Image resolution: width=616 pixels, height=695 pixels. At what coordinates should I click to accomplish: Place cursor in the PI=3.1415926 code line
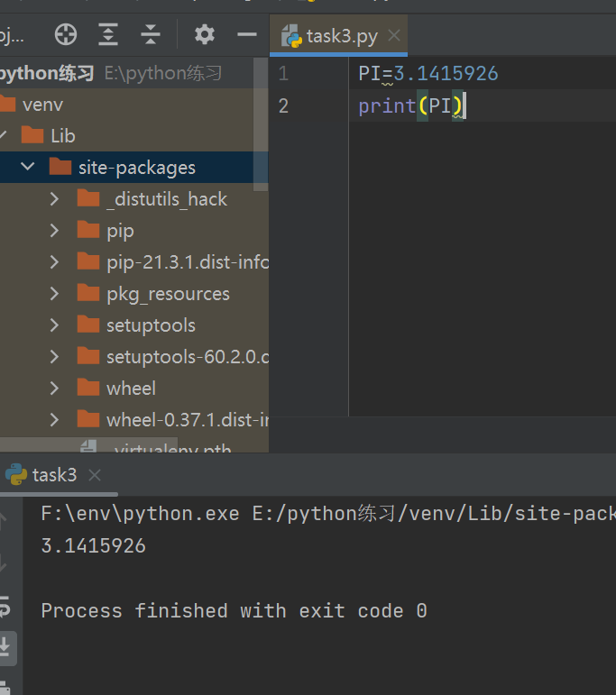point(428,74)
